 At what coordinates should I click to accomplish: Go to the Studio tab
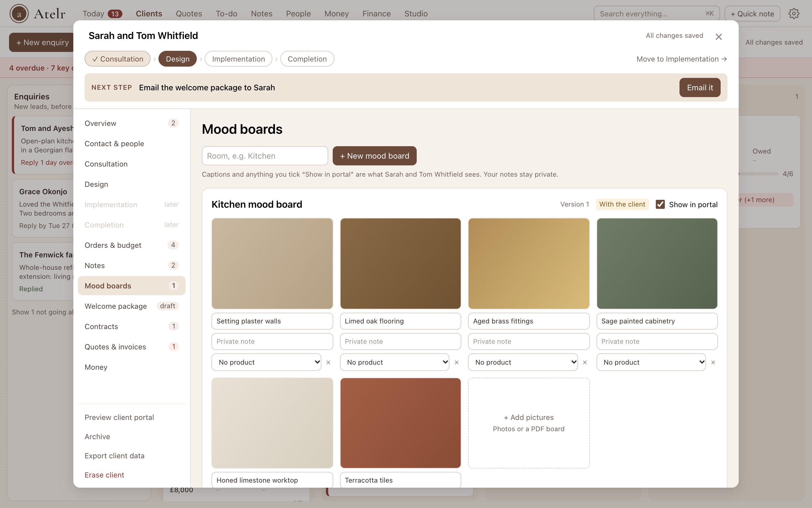tap(416, 14)
